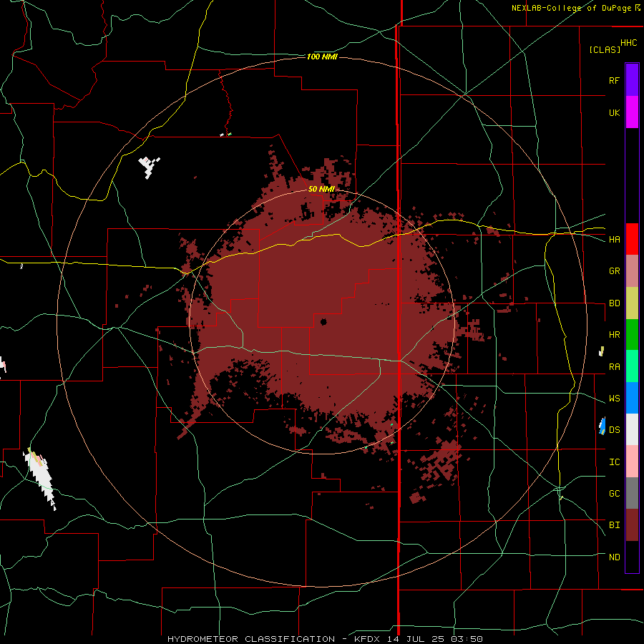Click the [CLAS] units label

(x=605, y=49)
